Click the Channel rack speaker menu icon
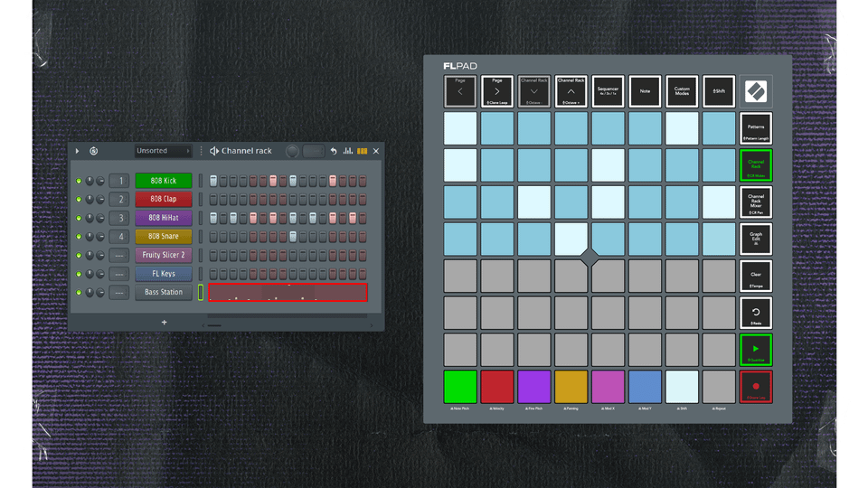Viewport: 868px width, 488px height. coord(214,151)
